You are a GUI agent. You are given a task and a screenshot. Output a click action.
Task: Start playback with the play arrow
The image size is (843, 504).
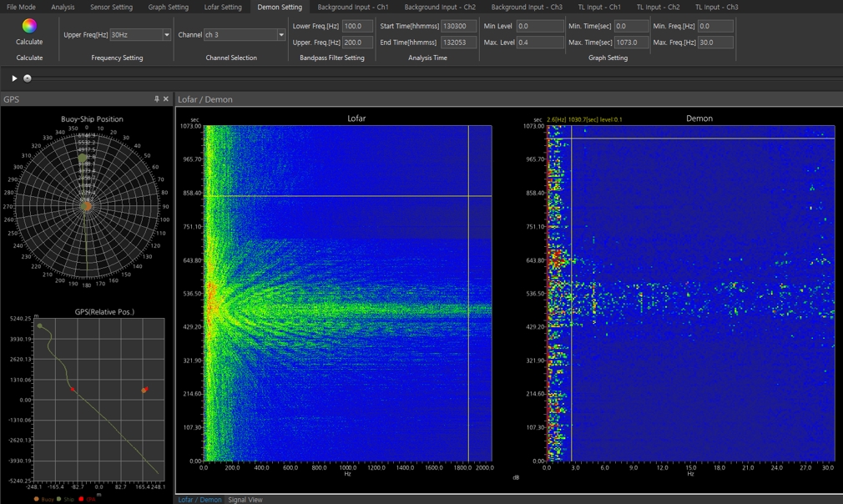14,78
